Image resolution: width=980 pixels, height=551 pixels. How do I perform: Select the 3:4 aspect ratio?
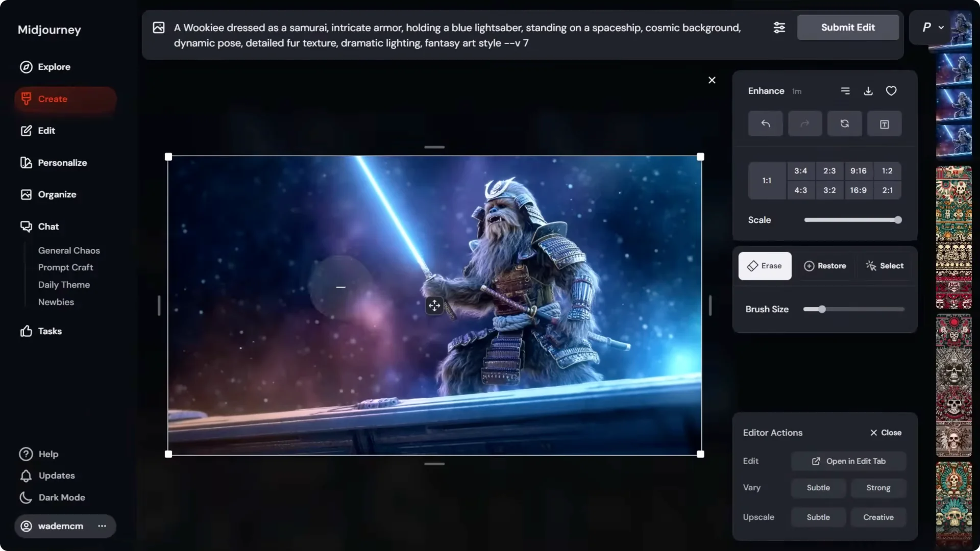(x=800, y=170)
